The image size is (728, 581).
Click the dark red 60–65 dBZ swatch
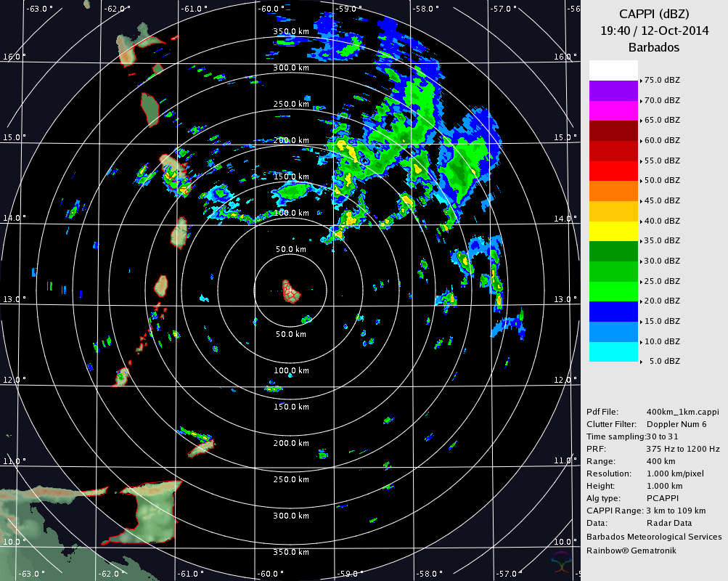pyautogui.click(x=613, y=131)
